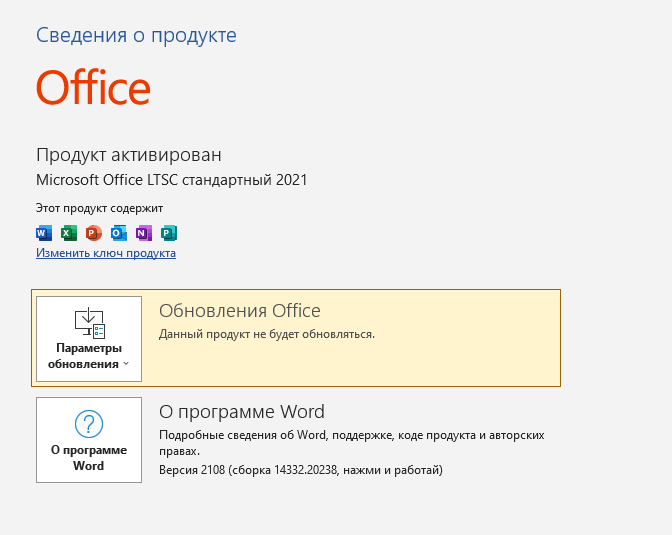Click the OneNote app icon
Image resolution: width=672 pixels, height=535 pixels.
144,233
